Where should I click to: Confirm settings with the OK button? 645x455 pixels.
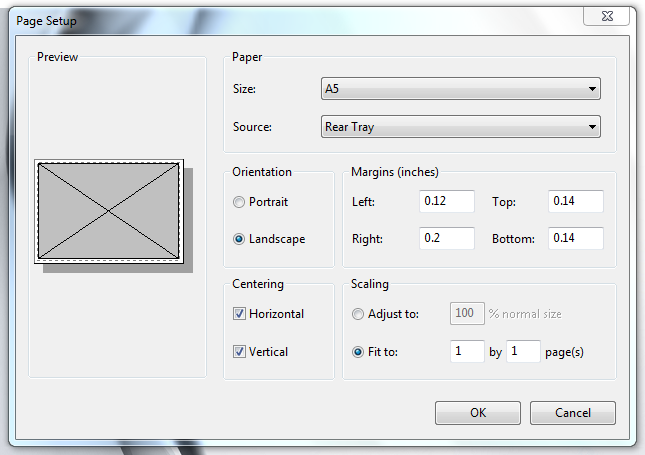478,413
